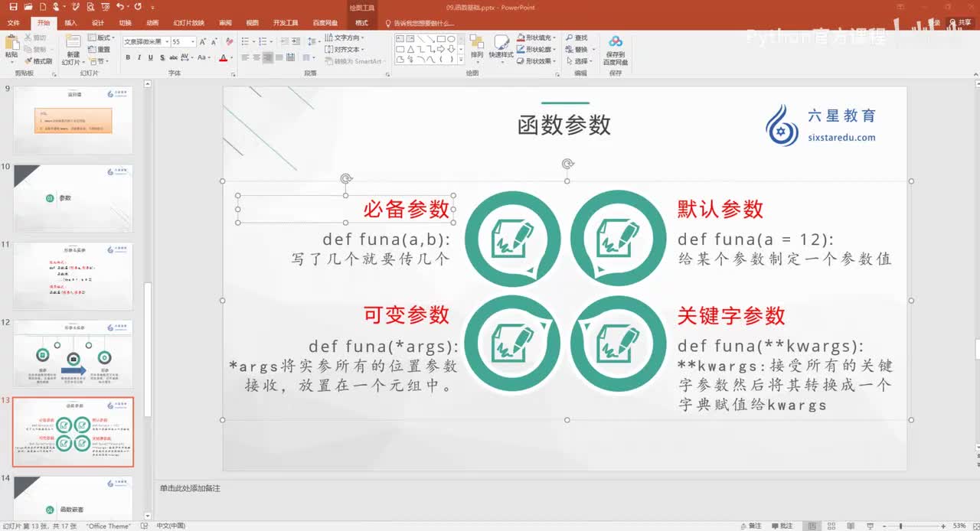Clear all formatting with the eraser icon
This screenshot has height=531, width=980.
pyautogui.click(x=230, y=41)
